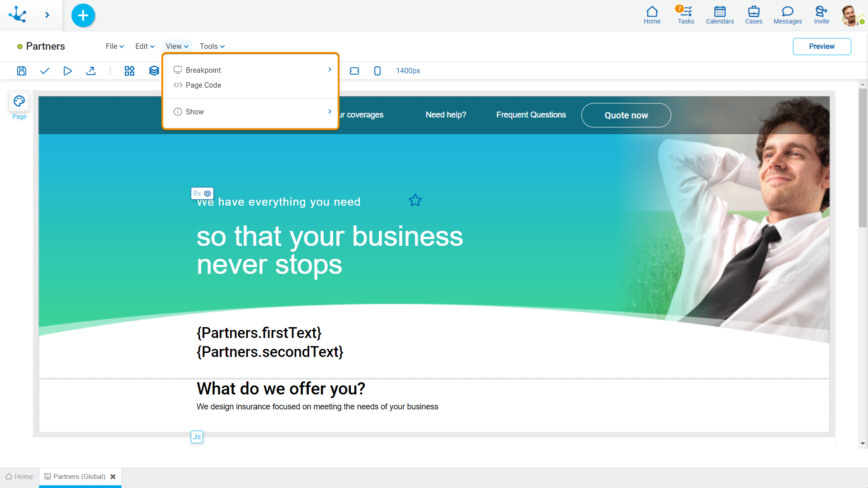Viewport: 868px width, 488px height.
Task: Click the 1400px width input field
Action: 408,71
